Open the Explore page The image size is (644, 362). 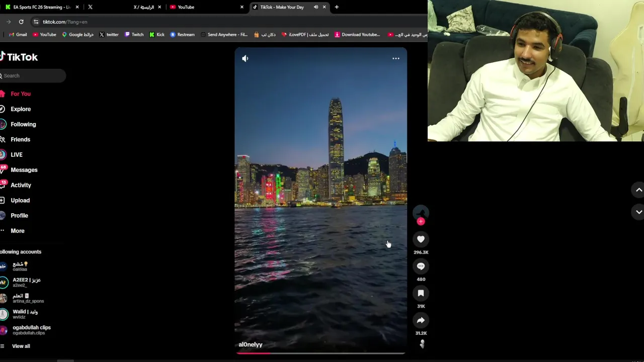(20, 109)
